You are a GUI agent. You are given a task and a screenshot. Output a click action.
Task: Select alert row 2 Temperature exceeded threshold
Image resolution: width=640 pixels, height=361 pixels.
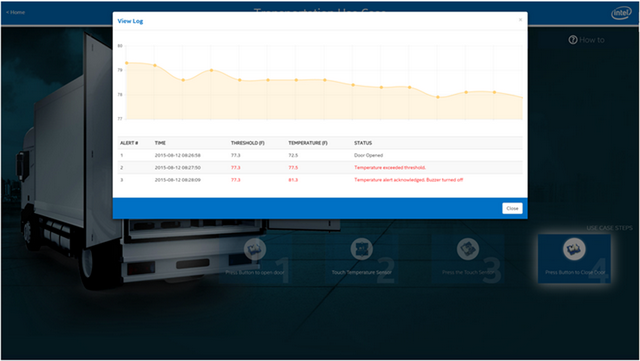(x=320, y=167)
